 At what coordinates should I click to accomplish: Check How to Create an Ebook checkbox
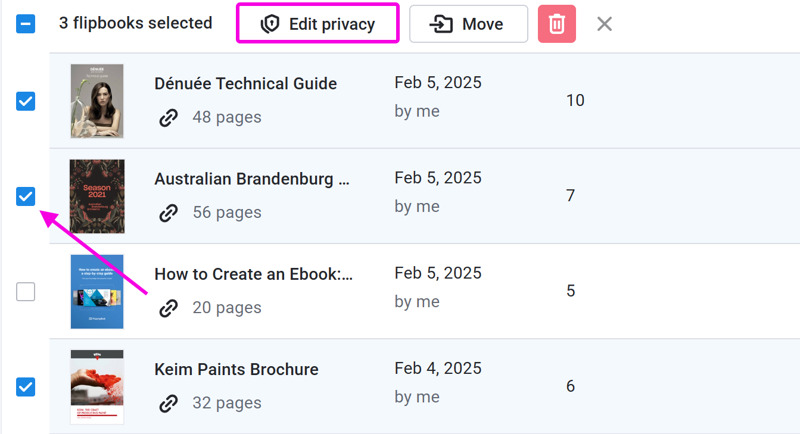(x=26, y=292)
